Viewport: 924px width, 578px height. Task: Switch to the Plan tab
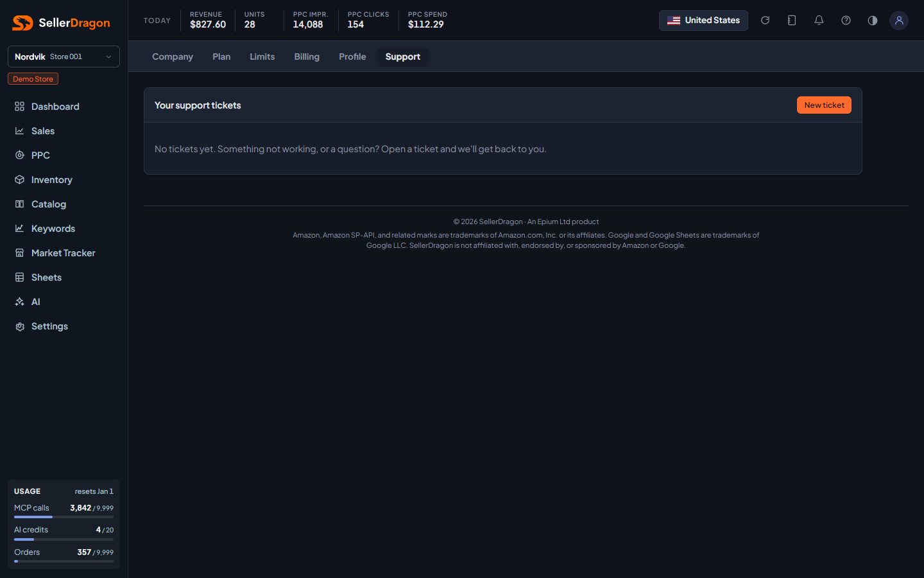coord(221,57)
